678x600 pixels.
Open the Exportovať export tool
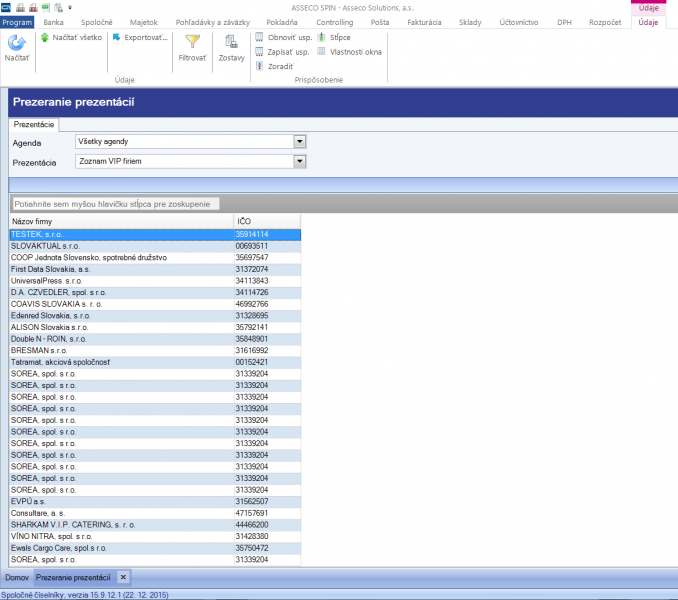click(116, 38)
